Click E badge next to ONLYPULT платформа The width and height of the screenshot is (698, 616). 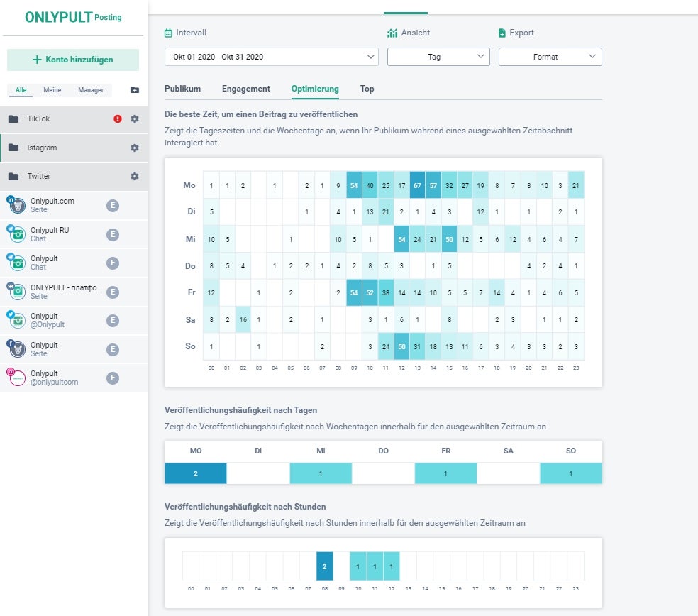tap(113, 292)
